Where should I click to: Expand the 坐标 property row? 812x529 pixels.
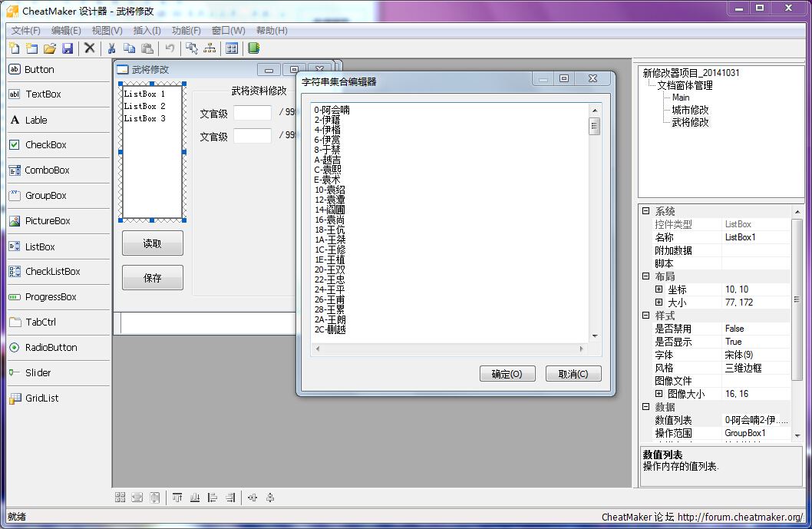tap(659, 289)
